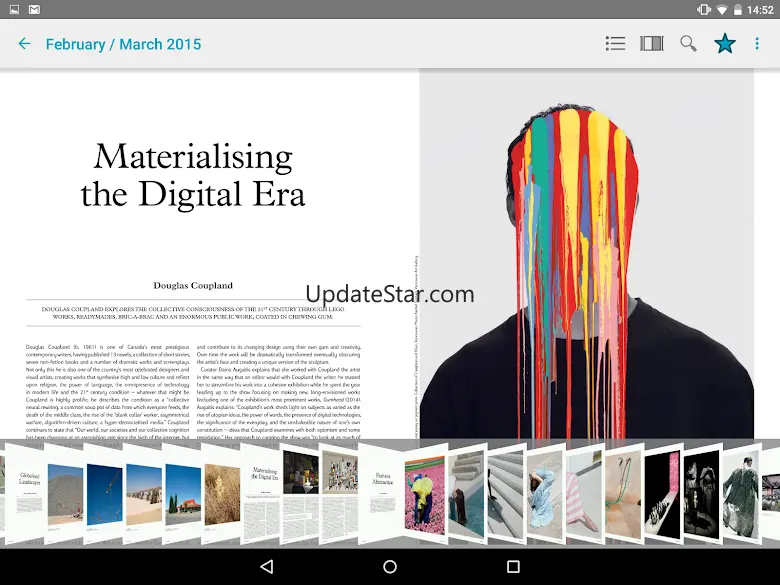Viewport: 780px width, 585px height.
Task: Tap the Android back navigation button
Action: click(x=267, y=567)
